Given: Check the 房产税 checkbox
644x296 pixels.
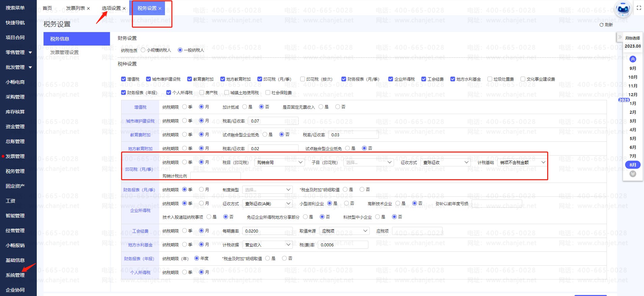Looking at the screenshot, I should coord(202,92).
